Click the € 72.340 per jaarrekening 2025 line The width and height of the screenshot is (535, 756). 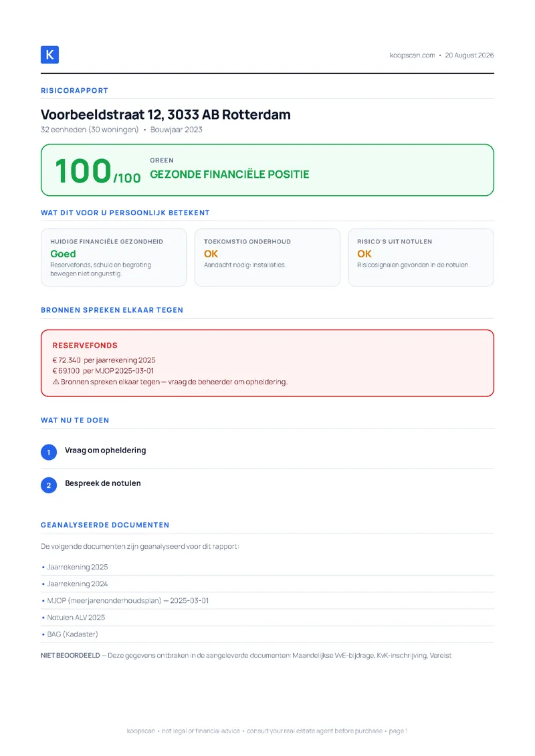click(x=104, y=360)
